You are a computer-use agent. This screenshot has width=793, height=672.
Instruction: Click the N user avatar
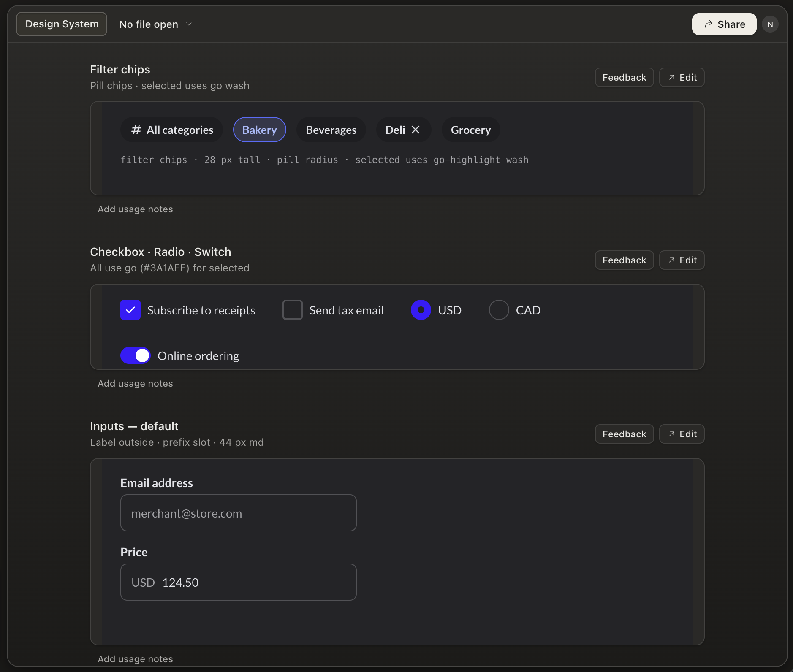click(770, 24)
